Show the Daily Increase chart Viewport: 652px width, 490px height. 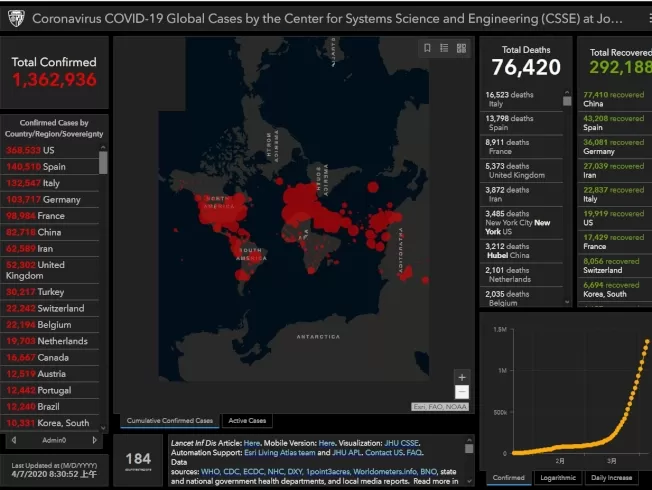pos(611,478)
